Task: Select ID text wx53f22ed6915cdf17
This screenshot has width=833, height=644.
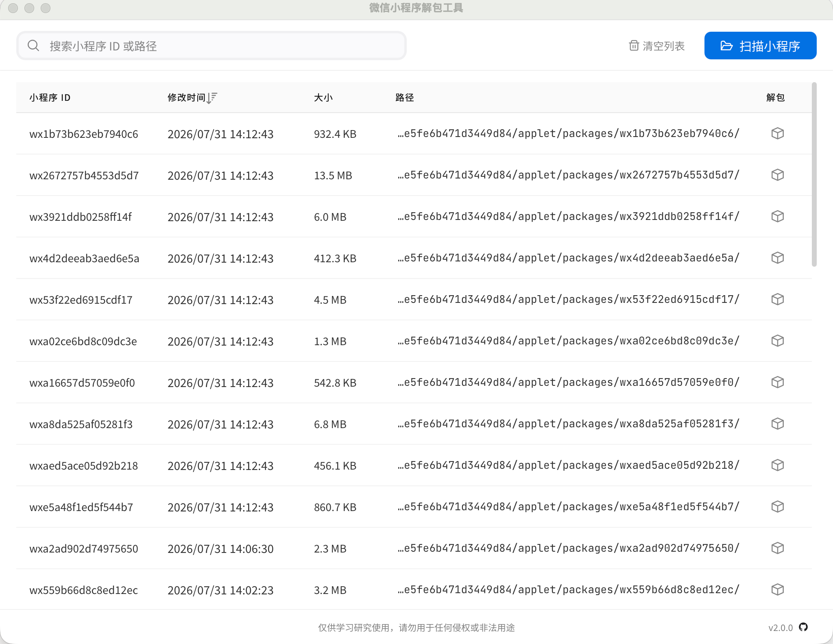Action: (81, 300)
